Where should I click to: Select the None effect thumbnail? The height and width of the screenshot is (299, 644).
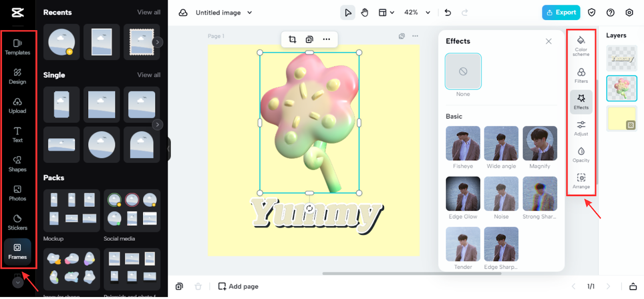[x=463, y=71]
